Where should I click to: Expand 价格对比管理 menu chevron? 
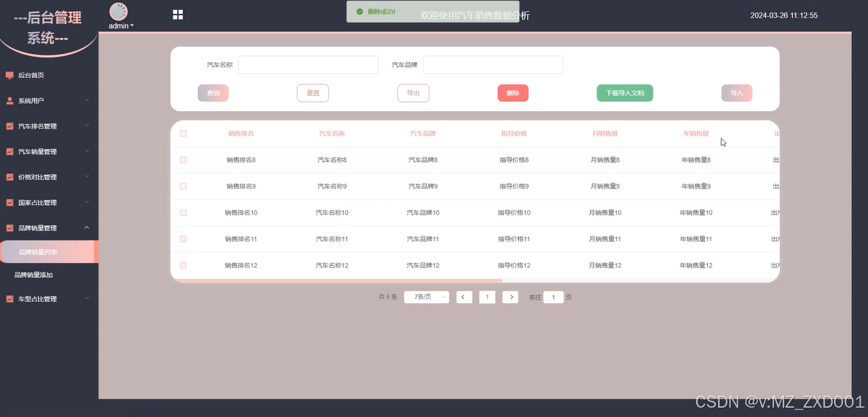coord(87,177)
